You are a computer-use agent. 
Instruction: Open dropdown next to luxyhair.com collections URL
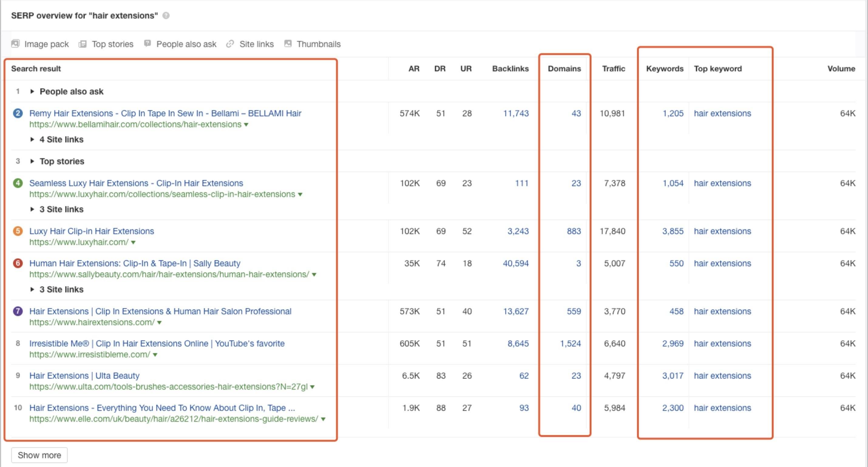pos(300,195)
